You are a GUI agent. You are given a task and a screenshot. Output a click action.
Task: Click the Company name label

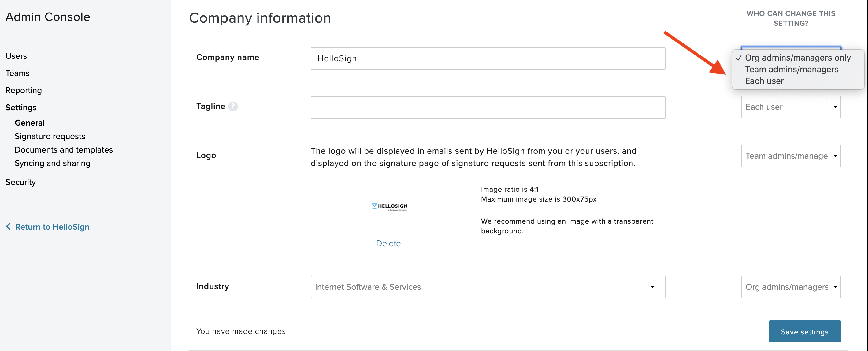(x=228, y=57)
